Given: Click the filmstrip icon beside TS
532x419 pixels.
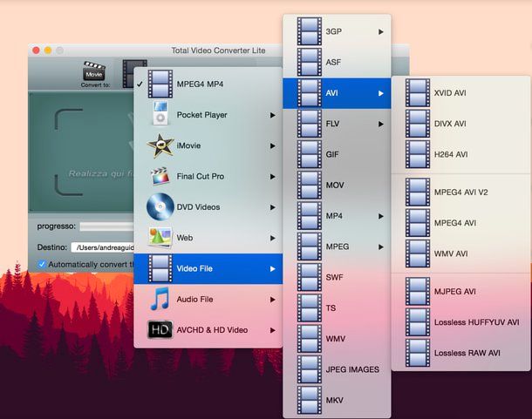Looking at the screenshot, I should [x=309, y=307].
